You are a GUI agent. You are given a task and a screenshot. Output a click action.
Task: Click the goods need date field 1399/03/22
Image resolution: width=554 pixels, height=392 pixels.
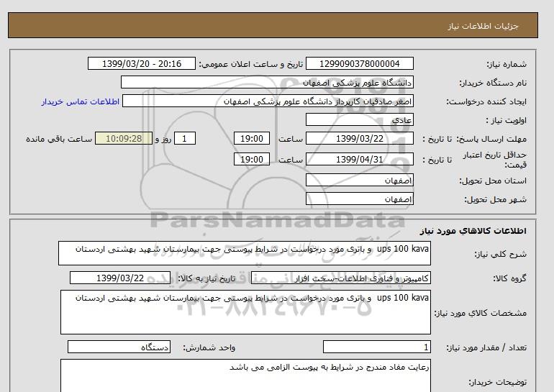click(120, 278)
